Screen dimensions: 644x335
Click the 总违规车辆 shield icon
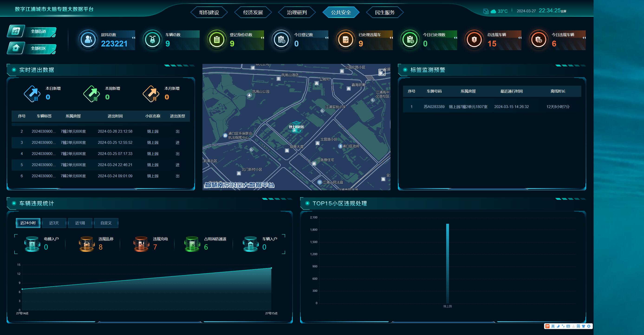pos(474,39)
